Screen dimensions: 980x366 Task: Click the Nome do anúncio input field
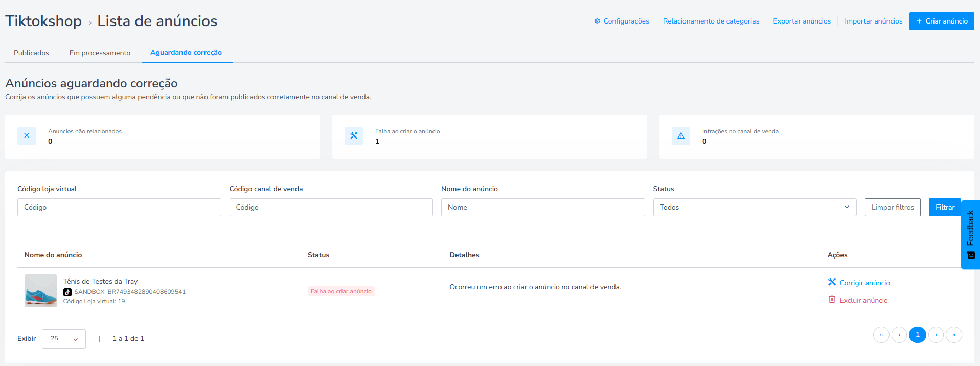click(543, 207)
